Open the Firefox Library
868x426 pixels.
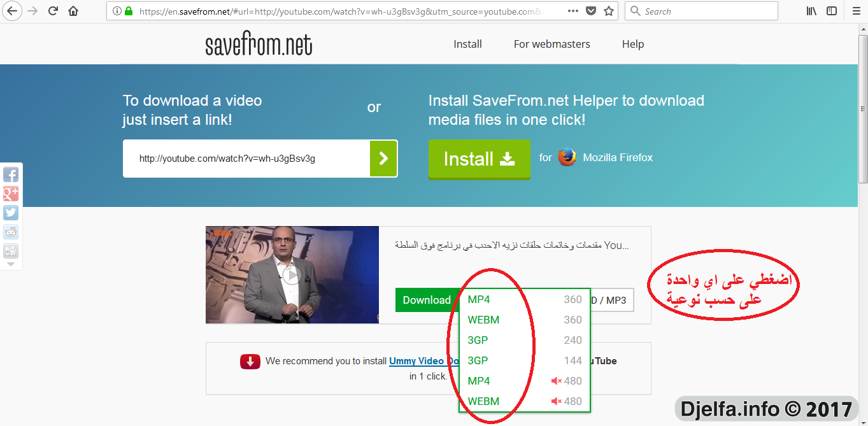click(811, 11)
